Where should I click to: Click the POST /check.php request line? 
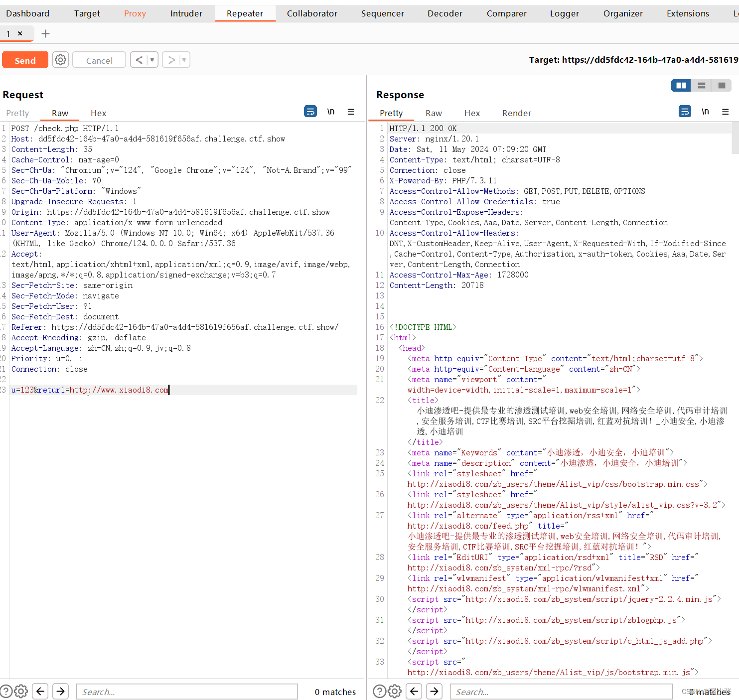click(65, 128)
